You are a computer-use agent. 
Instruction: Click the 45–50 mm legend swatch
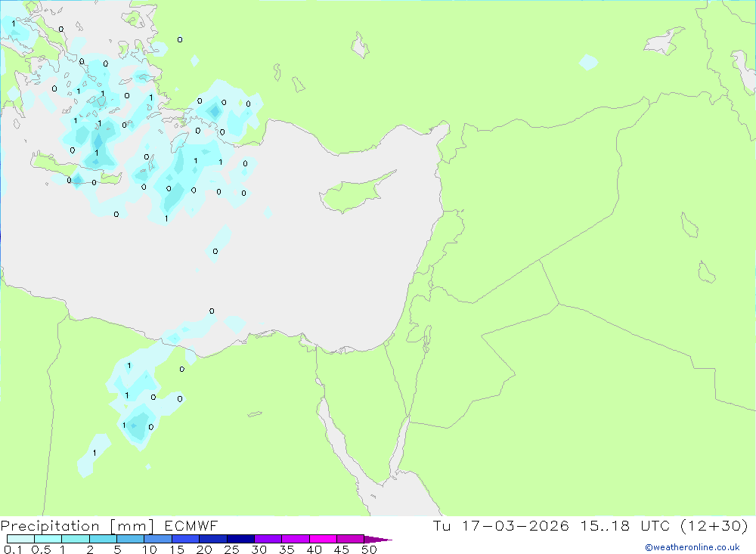pos(350,539)
